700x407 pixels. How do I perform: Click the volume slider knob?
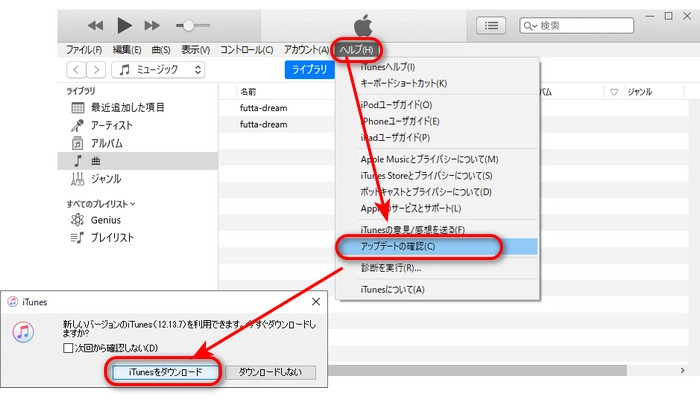tap(189, 25)
